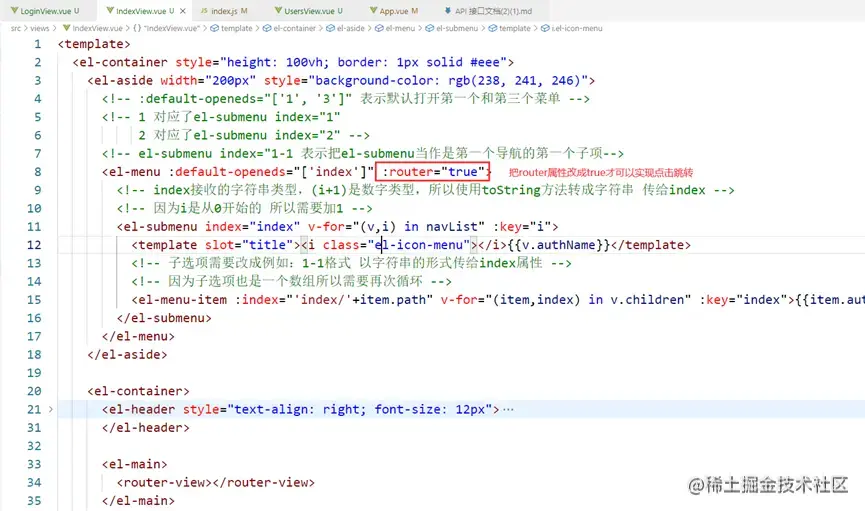Open the i.el-icon-menu breadcrumb dropdown
The image size is (865, 511).
tap(576, 28)
